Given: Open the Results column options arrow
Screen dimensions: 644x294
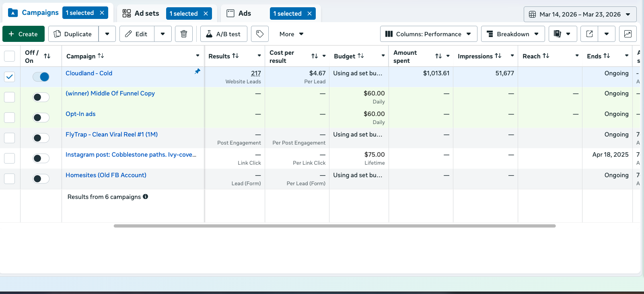Looking at the screenshot, I should point(259,56).
